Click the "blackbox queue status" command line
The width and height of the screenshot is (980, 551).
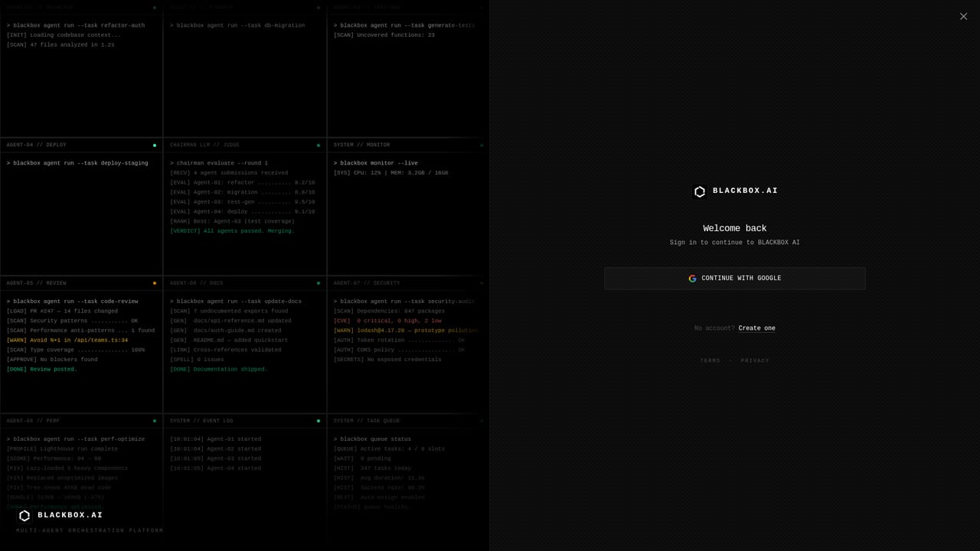tap(372, 439)
